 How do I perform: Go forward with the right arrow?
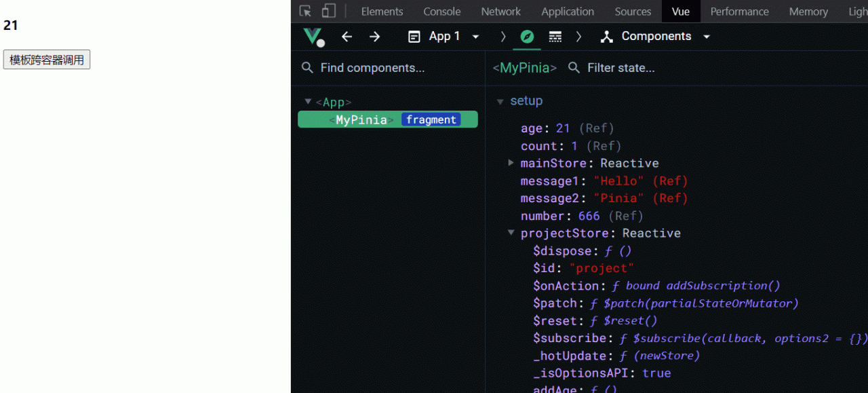coord(375,37)
